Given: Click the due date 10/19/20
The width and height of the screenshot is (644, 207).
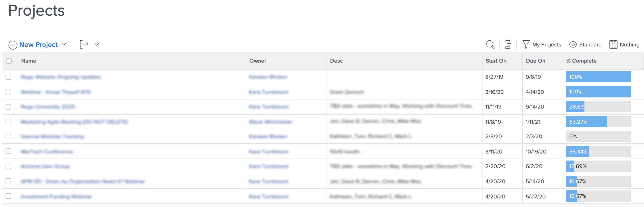Looking at the screenshot, I should click(536, 152).
